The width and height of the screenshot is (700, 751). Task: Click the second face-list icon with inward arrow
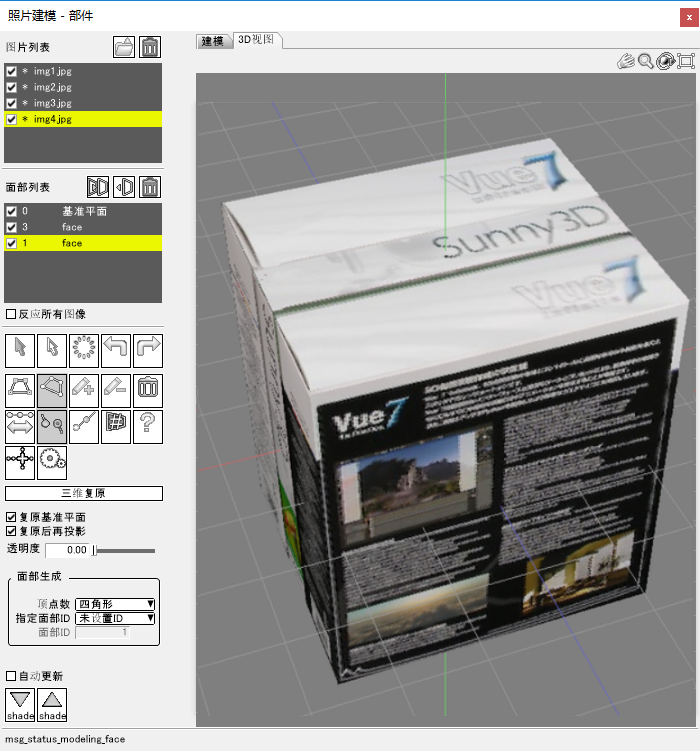click(124, 187)
